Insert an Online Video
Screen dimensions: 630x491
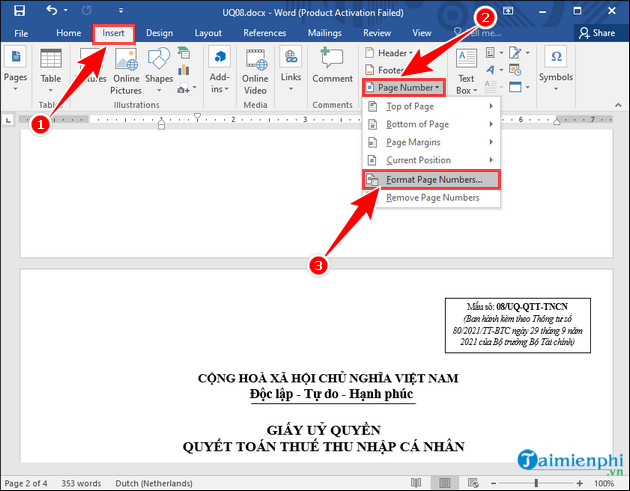tap(255, 71)
